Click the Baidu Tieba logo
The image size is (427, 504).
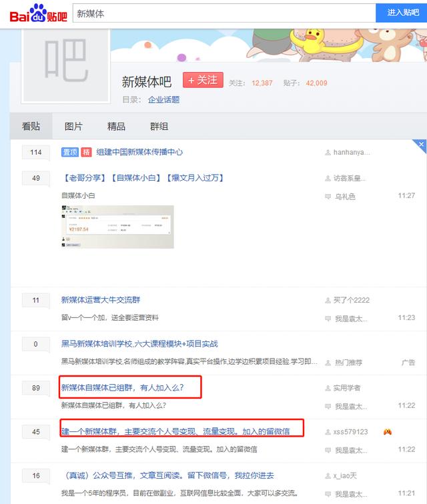38,13
